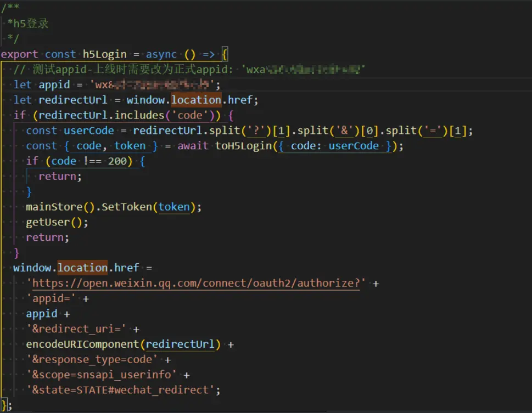This screenshot has height=413, width=532.
Task: Click the 'userCode' constant declaration
Action: (89, 131)
